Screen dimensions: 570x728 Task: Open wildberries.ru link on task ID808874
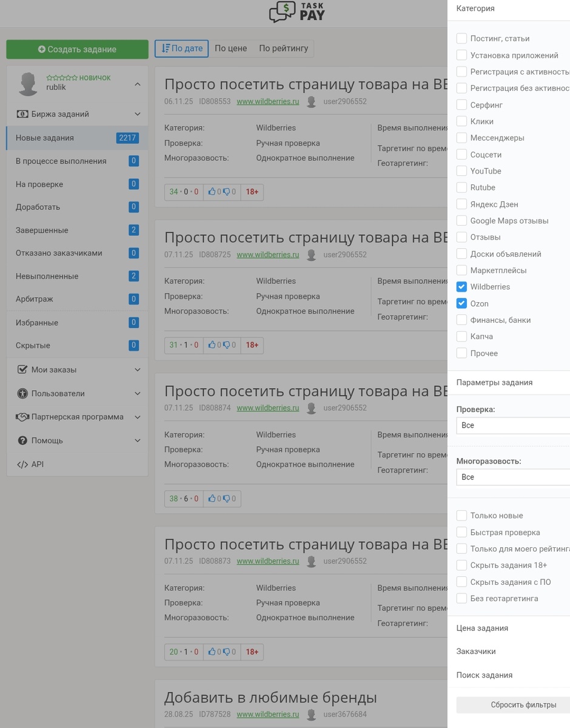pos(268,408)
